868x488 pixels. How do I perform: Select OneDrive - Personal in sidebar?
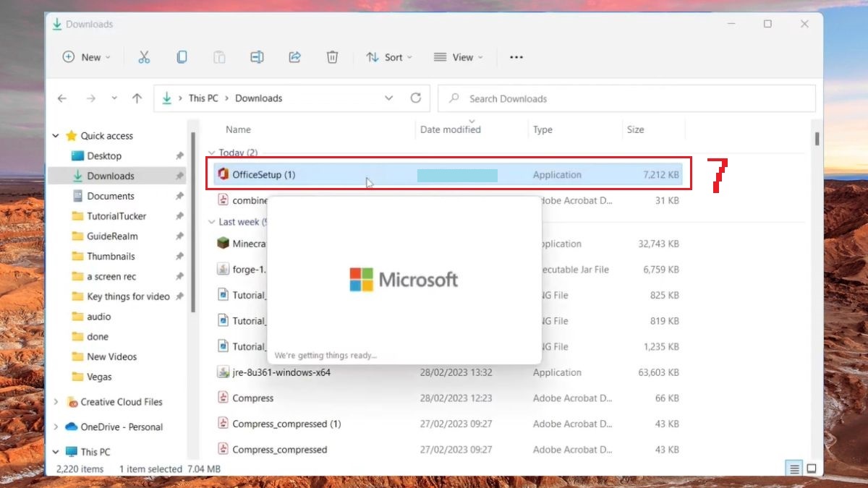(122, 427)
